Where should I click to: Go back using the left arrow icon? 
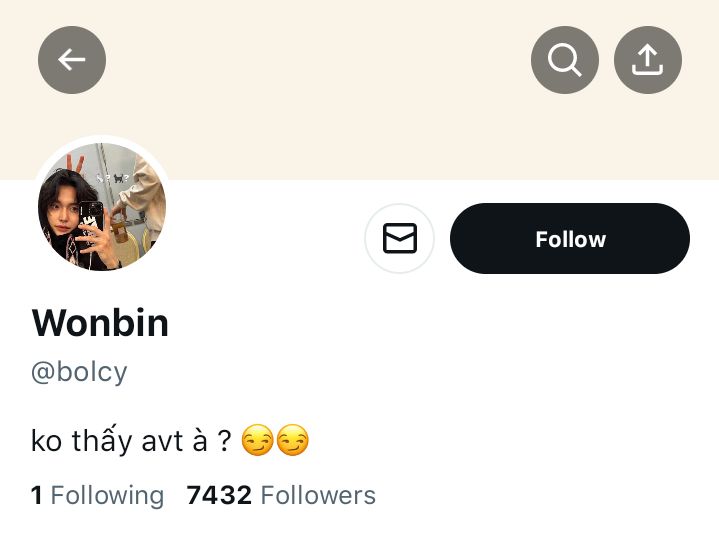click(x=72, y=60)
